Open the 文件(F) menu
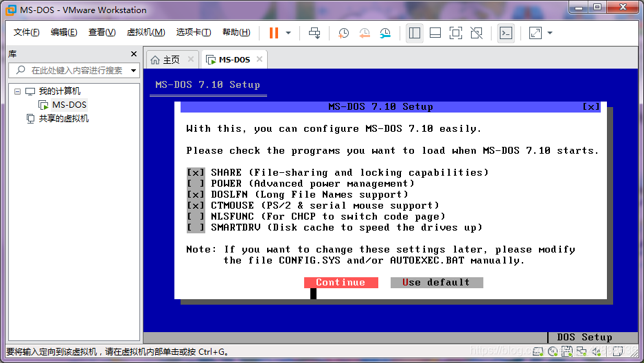 [x=26, y=32]
